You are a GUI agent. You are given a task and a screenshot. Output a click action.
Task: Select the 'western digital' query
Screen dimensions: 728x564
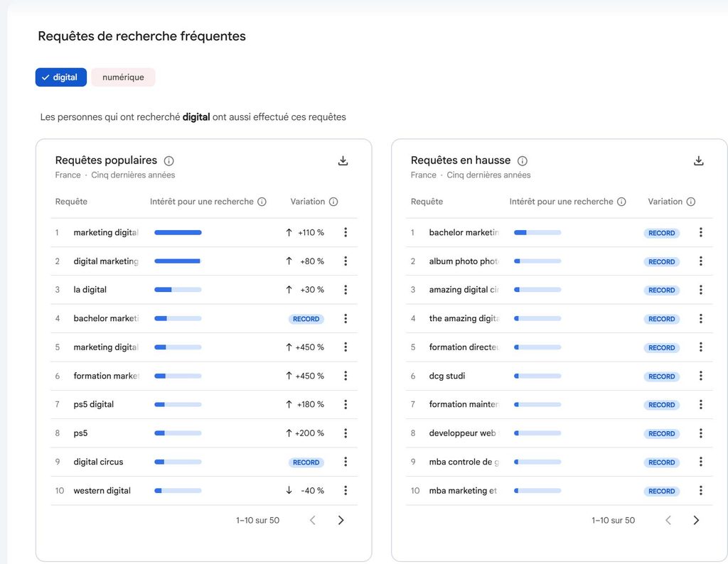click(102, 491)
